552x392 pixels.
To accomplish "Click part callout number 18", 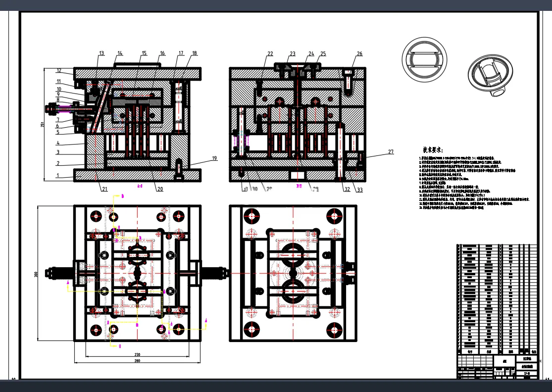I will 195,53.
